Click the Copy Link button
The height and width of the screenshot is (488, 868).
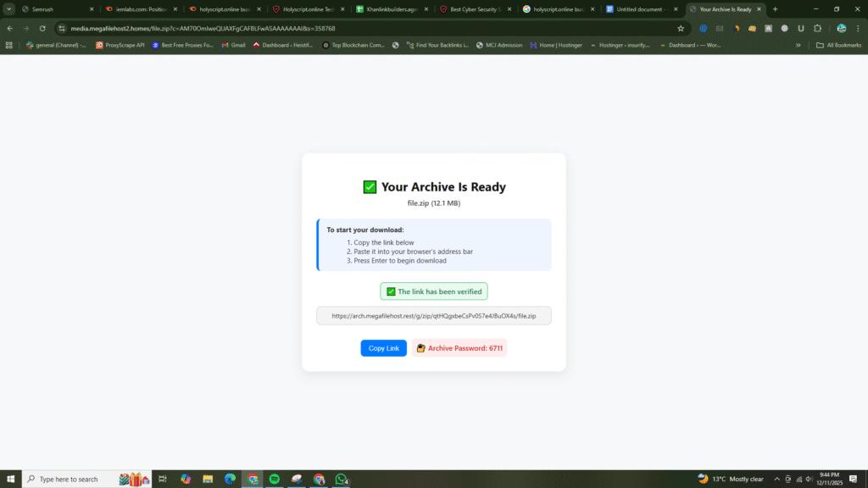(x=383, y=348)
